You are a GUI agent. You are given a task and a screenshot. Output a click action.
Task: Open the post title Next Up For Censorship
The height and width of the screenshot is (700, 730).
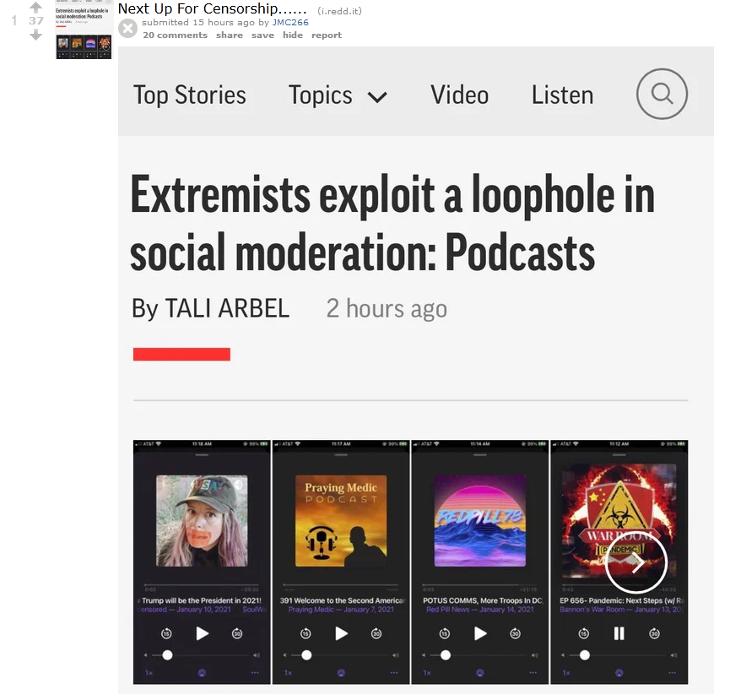click(x=213, y=8)
